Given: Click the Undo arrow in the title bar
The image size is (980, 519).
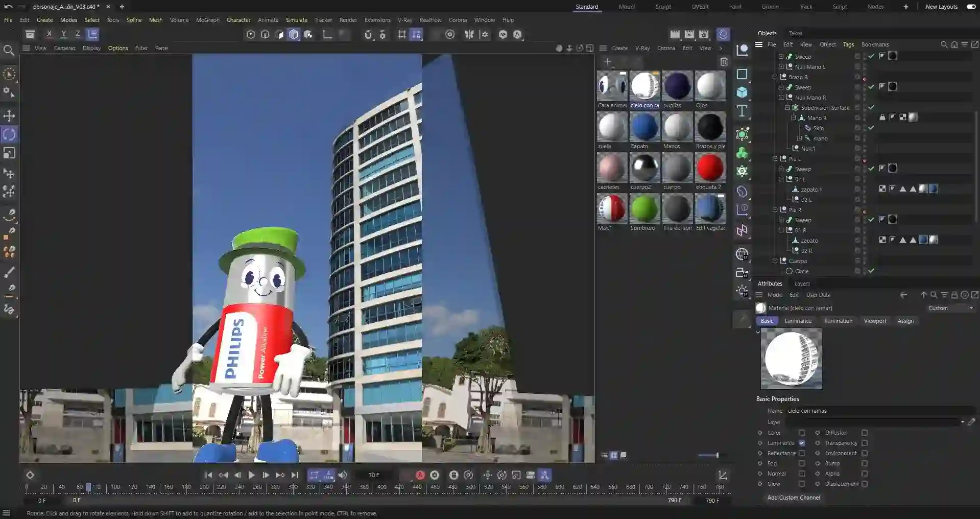Looking at the screenshot, I should (8, 7).
